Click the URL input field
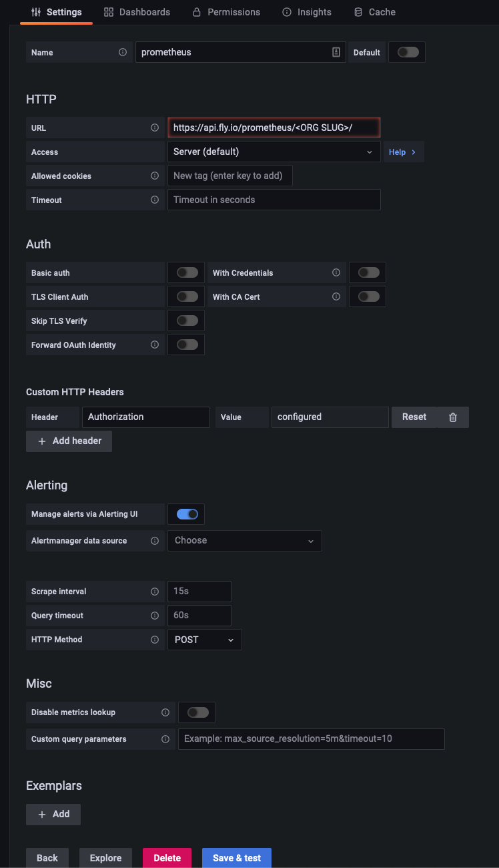This screenshot has width=499, height=868. [274, 128]
